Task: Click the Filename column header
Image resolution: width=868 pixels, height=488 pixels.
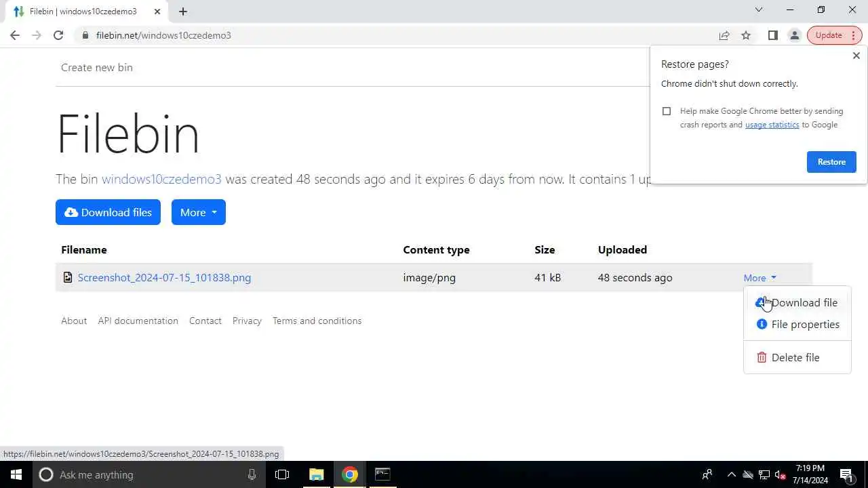Action: click(x=84, y=249)
